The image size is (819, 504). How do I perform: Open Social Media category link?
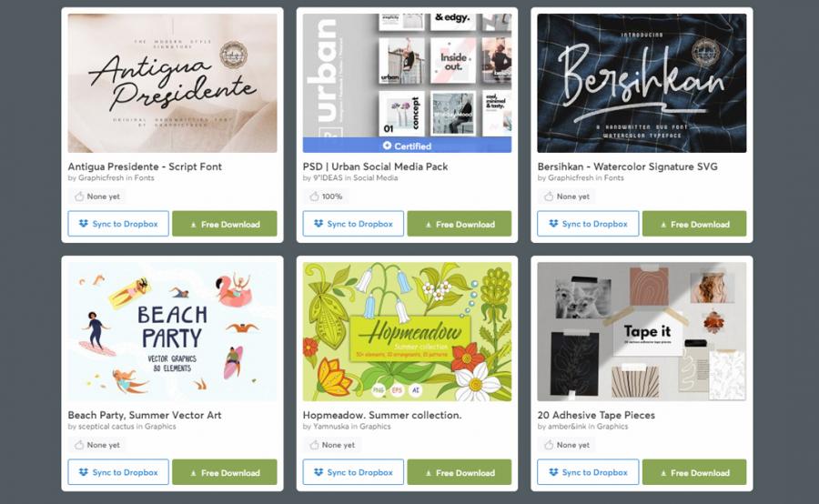pos(376,177)
